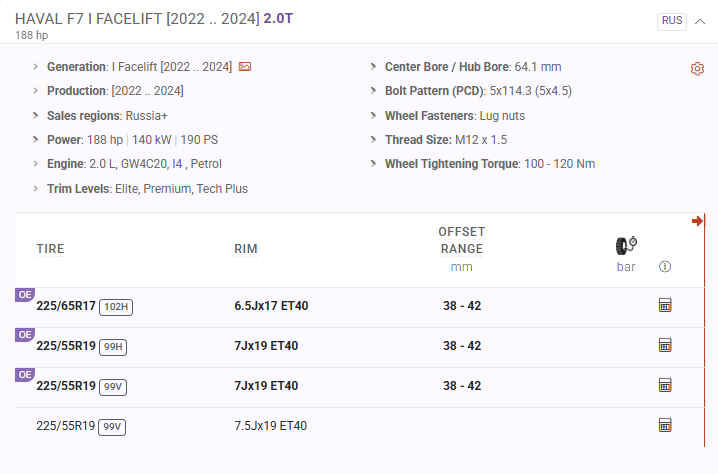The height and width of the screenshot is (474, 718).
Task: Expand the Generation details arrow
Action: (x=36, y=67)
